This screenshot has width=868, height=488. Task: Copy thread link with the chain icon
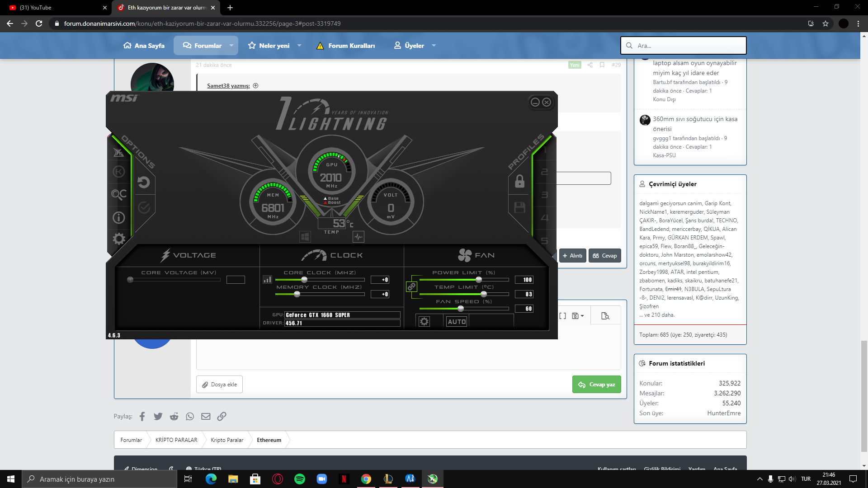click(x=222, y=417)
